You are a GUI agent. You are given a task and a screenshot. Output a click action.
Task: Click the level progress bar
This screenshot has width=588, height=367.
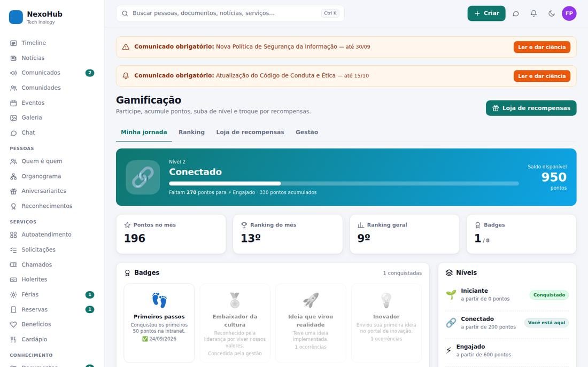tap(344, 184)
